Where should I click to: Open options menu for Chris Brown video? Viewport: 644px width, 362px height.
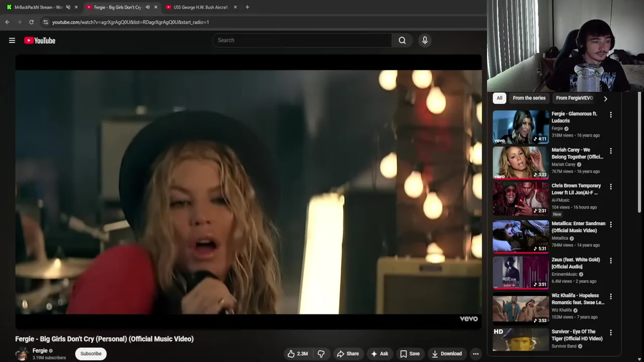[611, 187]
